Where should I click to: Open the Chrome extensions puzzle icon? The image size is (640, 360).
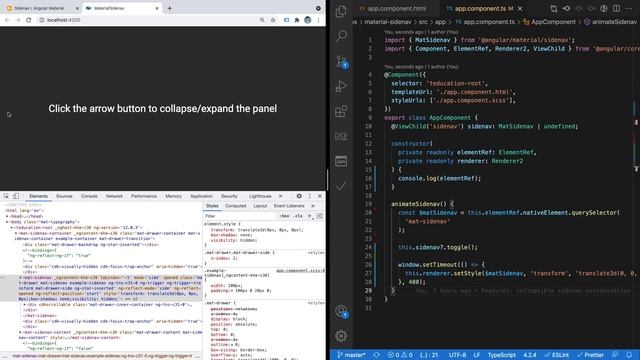297,20
